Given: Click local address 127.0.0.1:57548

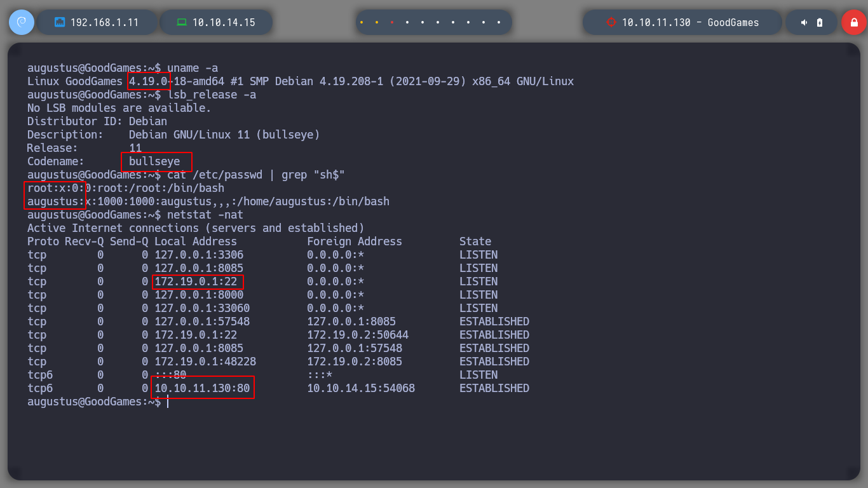Looking at the screenshot, I should coord(202,322).
